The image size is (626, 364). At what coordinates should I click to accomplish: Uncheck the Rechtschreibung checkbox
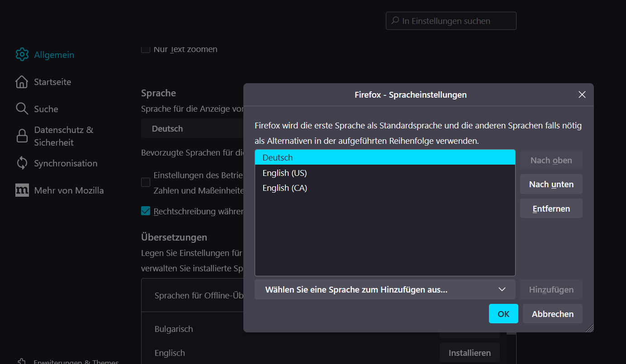pos(146,211)
